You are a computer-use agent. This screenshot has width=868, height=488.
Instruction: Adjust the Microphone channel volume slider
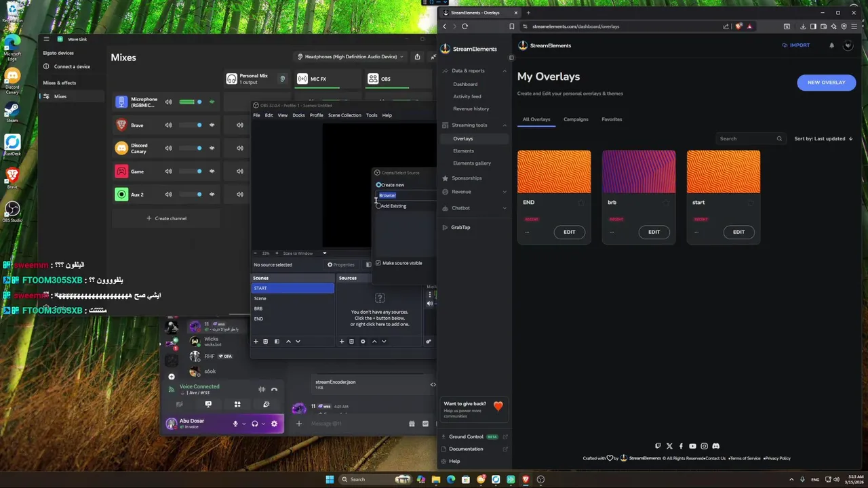point(190,102)
